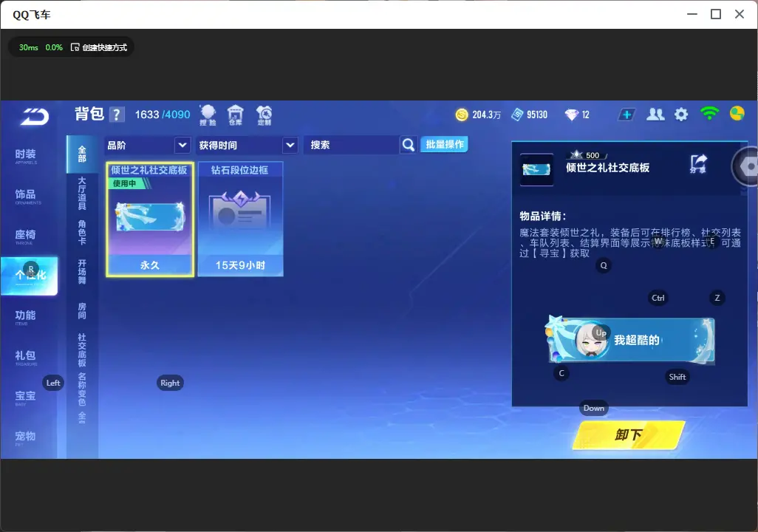Viewport: 758px width, 532px height.
Task: Select the 倾世之礼社交底板 item card
Action: pyautogui.click(x=150, y=219)
